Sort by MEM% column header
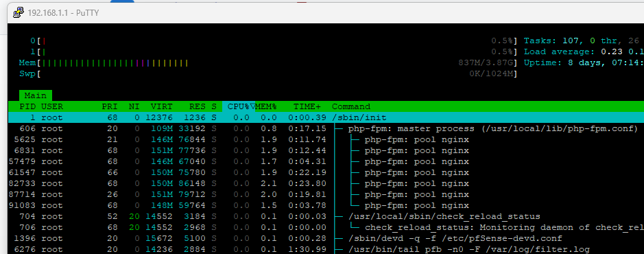 pyautogui.click(x=265, y=106)
